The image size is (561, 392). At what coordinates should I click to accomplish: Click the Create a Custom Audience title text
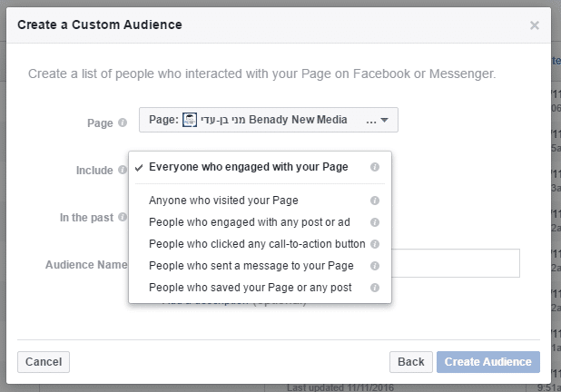click(100, 24)
